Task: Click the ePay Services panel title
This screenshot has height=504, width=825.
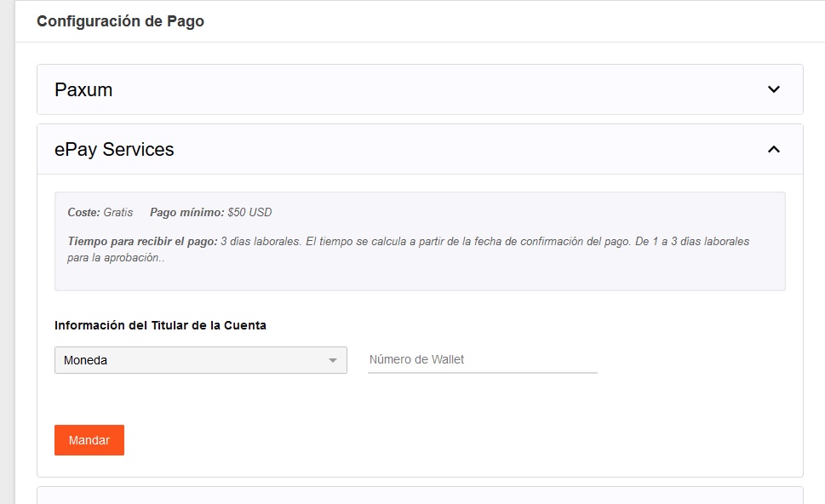Action: (114, 149)
